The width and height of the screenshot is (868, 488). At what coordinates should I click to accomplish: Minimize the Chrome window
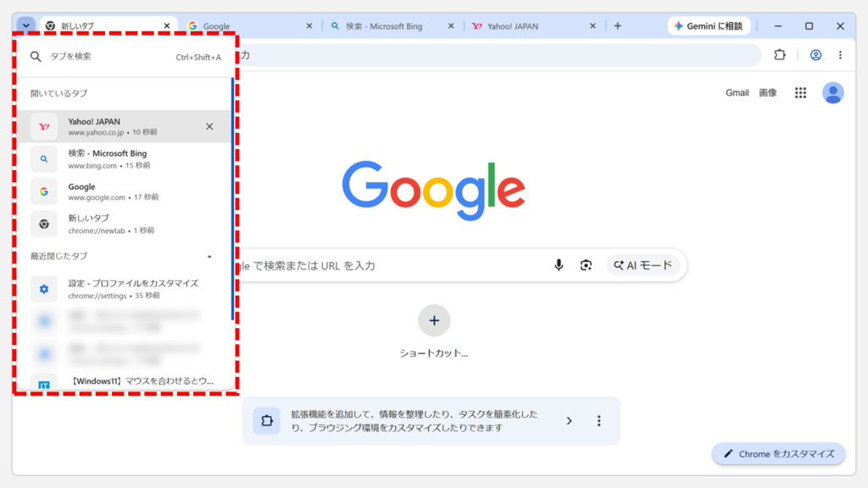tap(778, 26)
